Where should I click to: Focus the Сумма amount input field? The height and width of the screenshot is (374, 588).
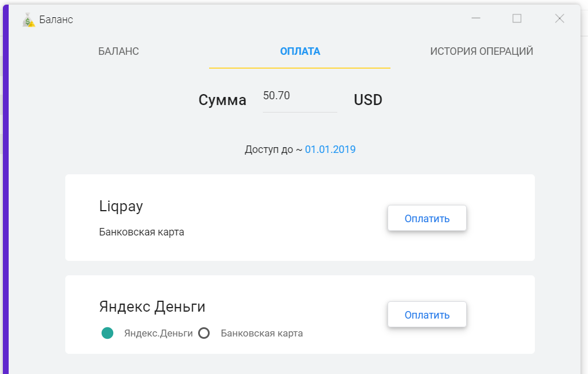click(x=299, y=96)
